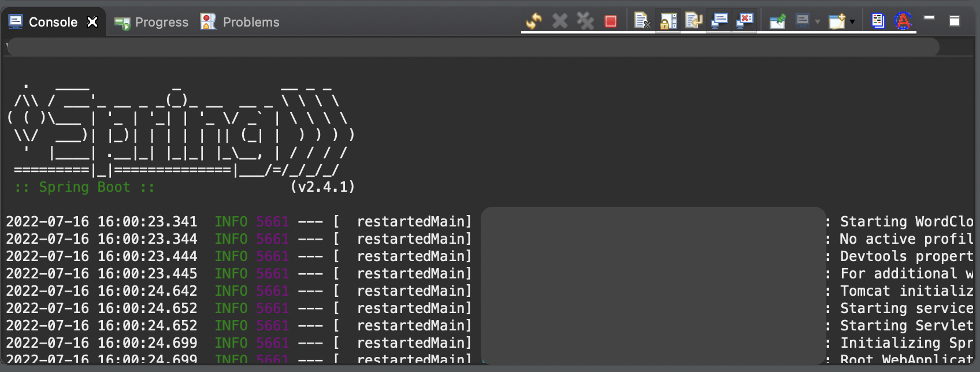Click the yellow arrows Relaunch icon

(x=534, y=21)
